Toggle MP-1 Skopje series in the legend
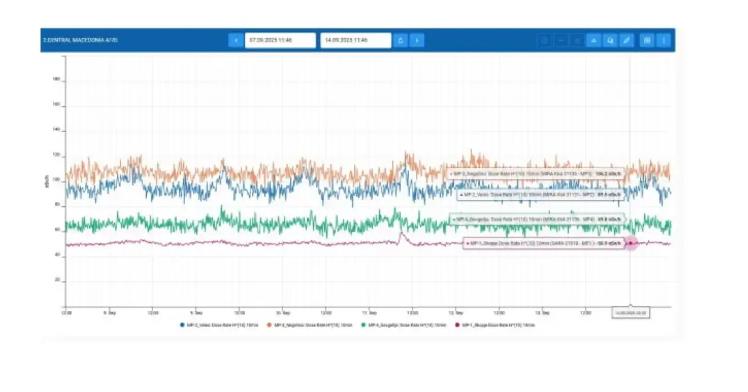 click(x=495, y=325)
